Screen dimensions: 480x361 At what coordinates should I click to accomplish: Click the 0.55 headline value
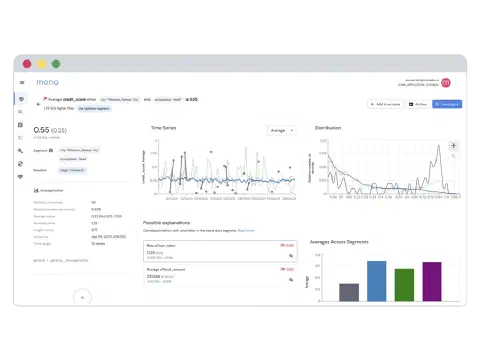click(x=41, y=130)
